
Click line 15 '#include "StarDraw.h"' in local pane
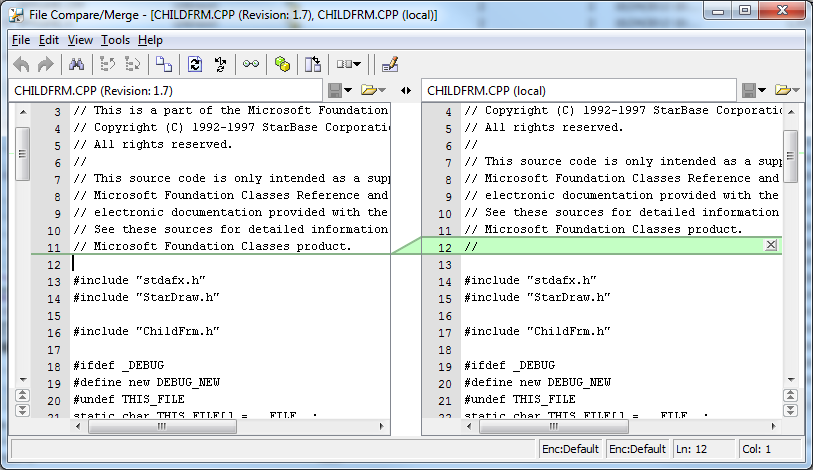click(538, 297)
